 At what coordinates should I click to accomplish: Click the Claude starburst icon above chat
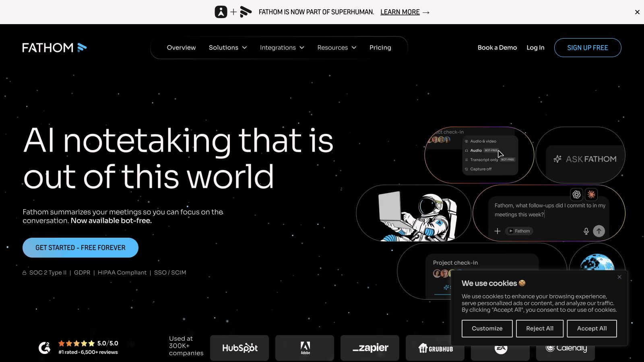click(591, 195)
